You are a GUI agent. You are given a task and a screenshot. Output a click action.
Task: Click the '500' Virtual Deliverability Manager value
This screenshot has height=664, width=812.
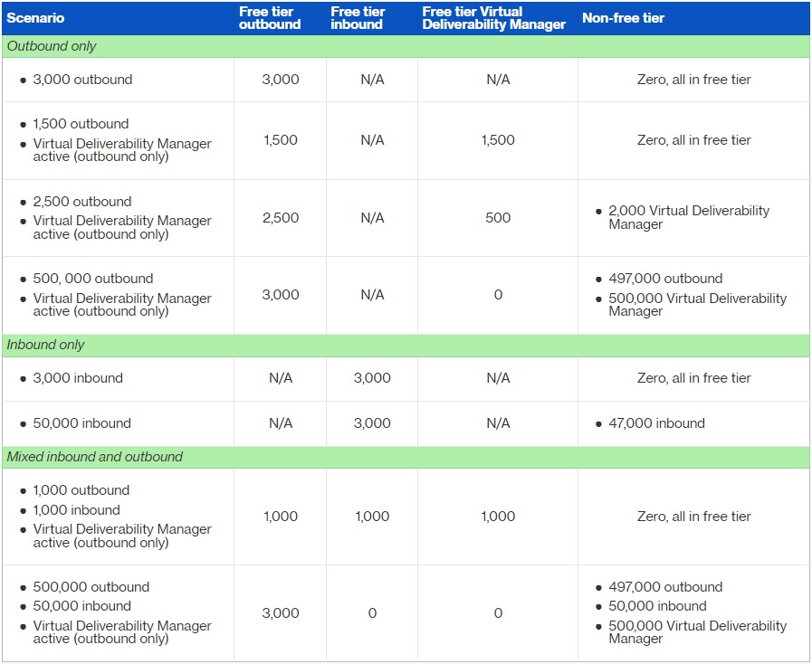(498, 218)
